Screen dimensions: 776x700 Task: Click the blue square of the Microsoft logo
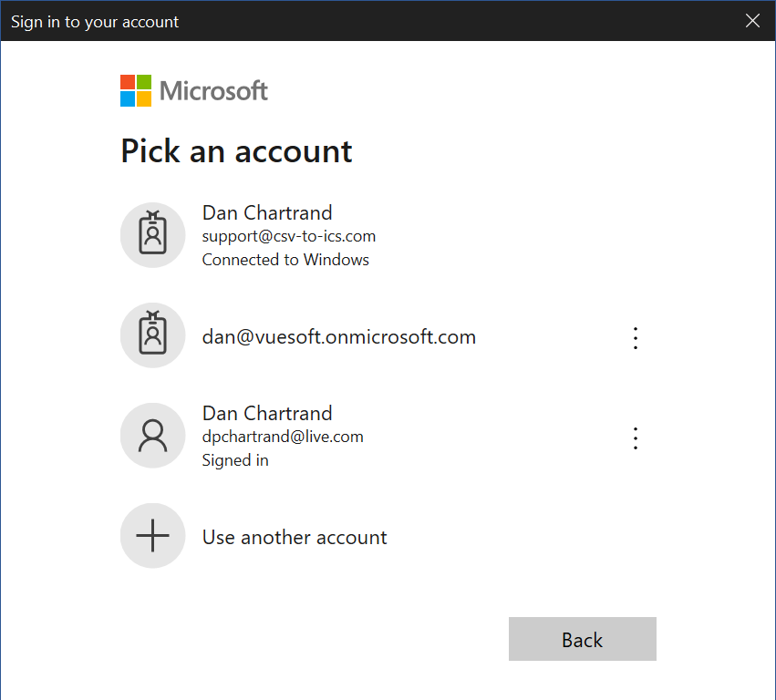click(127, 97)
